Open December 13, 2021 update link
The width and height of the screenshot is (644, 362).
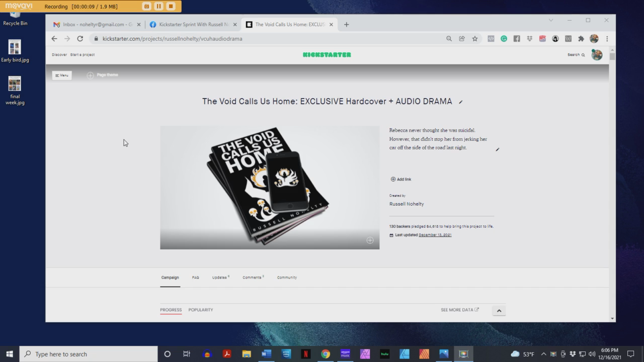tap(435, 235)
